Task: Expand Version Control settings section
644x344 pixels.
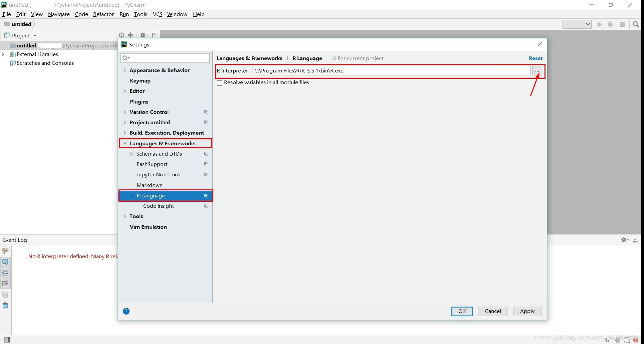Action: [125, 112]
